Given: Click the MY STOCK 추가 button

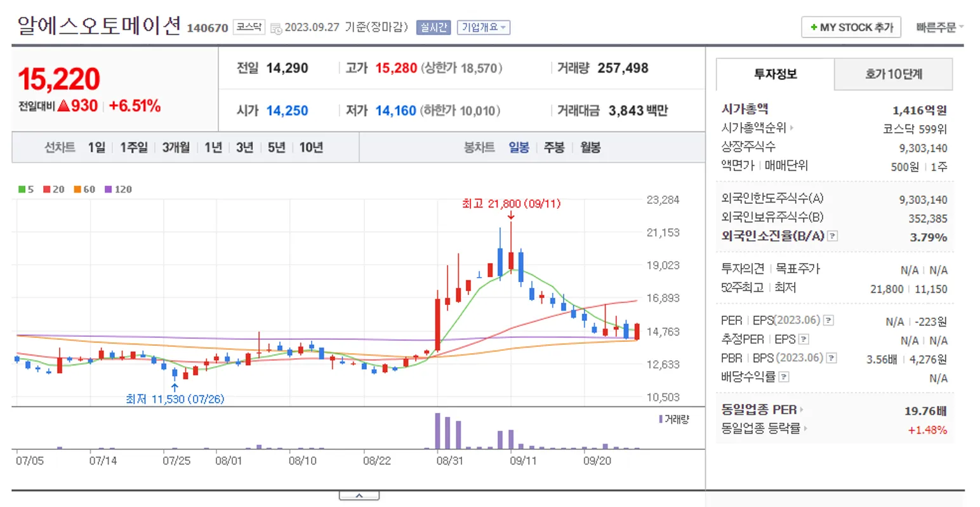Looking at the screenshot, I should 851,27.
